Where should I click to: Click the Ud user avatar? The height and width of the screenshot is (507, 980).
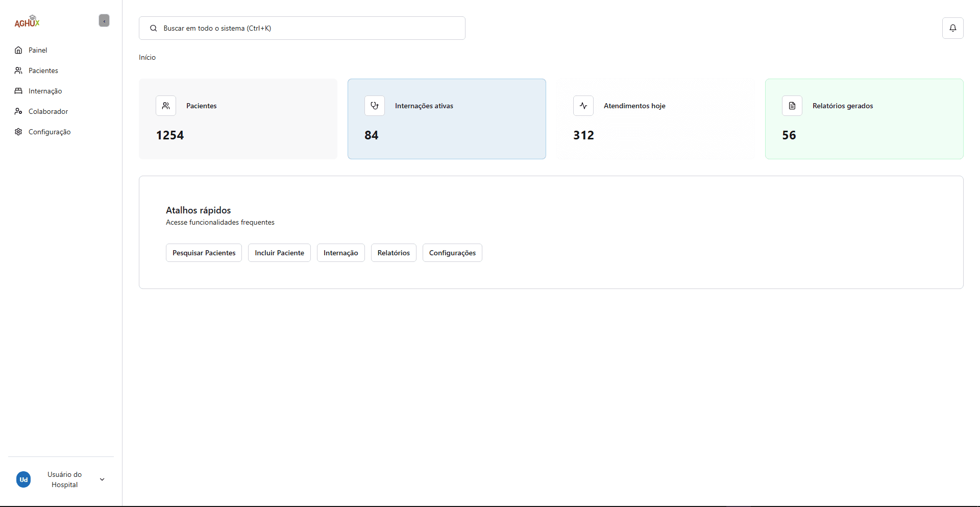[x=23, y=479]
